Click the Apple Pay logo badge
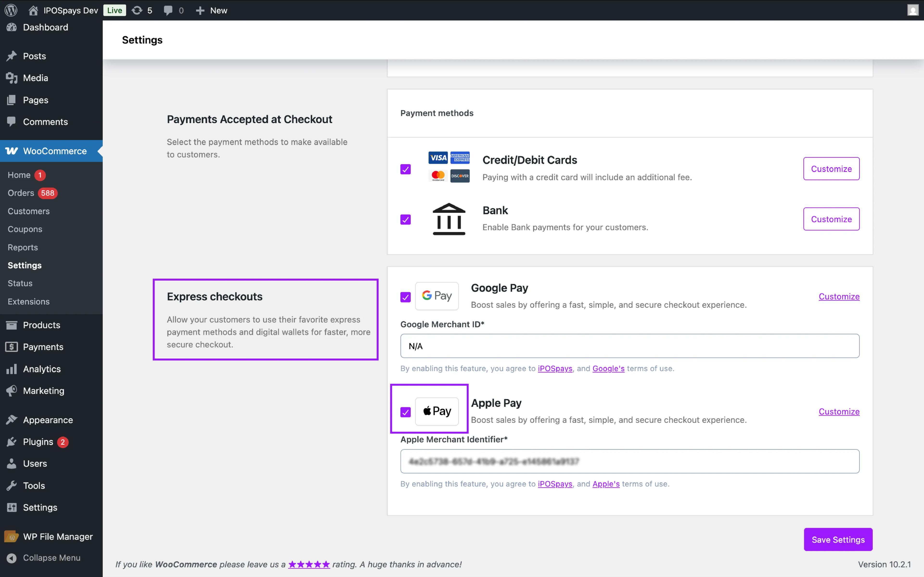This screenshot has width=924, height=577. pyautogui.click(x=436, y=411)
